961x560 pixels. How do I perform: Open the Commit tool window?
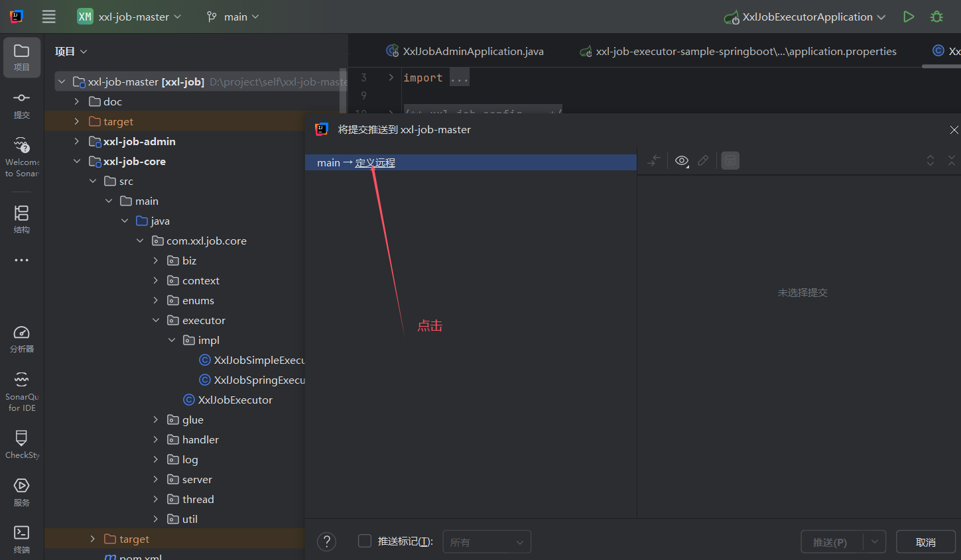pos(21,105)
